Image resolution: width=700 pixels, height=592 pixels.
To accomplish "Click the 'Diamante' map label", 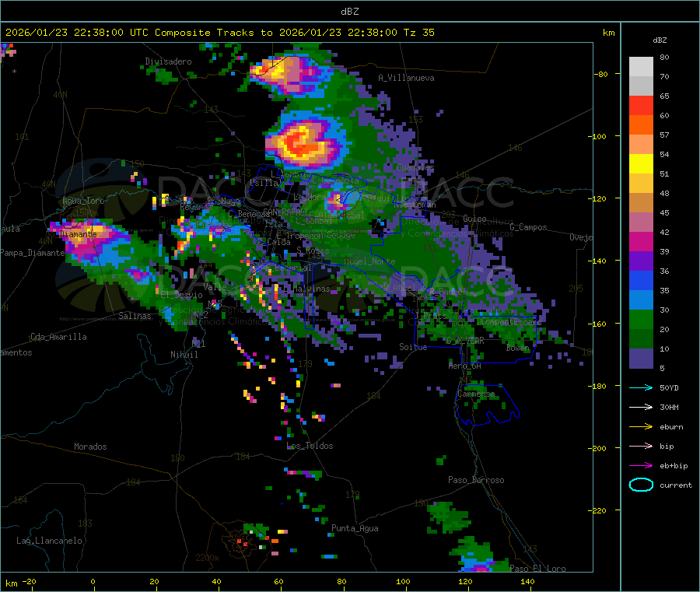I will coord(78,234).
